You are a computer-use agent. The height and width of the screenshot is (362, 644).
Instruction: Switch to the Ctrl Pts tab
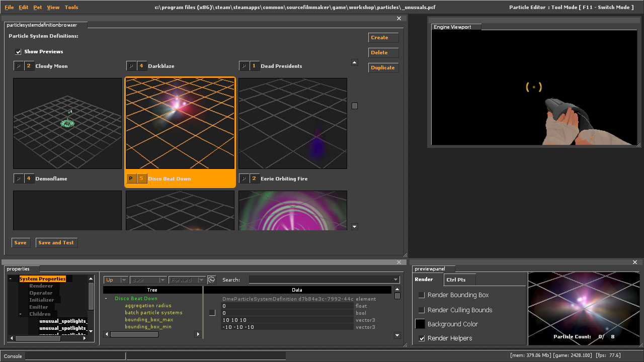pyautogui.click(x=456, y=280)
